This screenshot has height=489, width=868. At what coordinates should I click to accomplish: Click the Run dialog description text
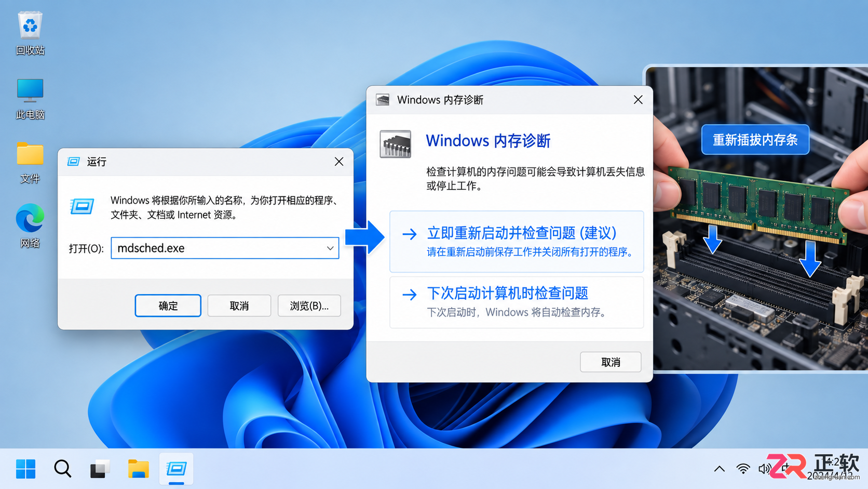tap(225, 207)
